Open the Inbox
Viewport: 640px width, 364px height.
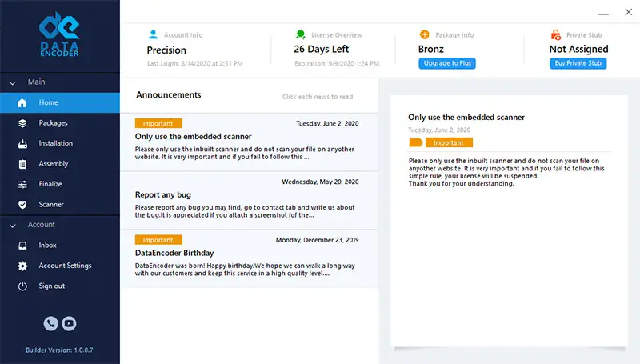[x=60, y=246]
